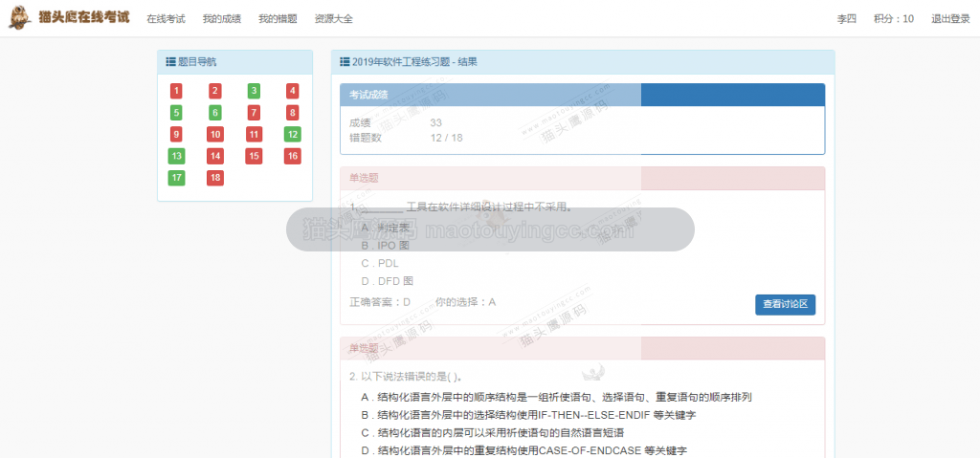Jump to question 17
This screenshot has width=980, height=458.
pyautogui.click(x=176, y=178)
